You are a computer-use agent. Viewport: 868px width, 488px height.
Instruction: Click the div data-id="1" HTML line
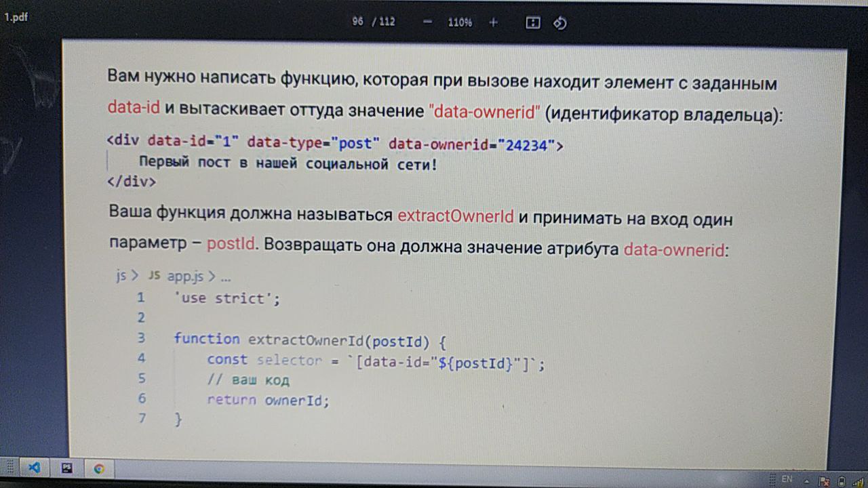coord(335,144)
